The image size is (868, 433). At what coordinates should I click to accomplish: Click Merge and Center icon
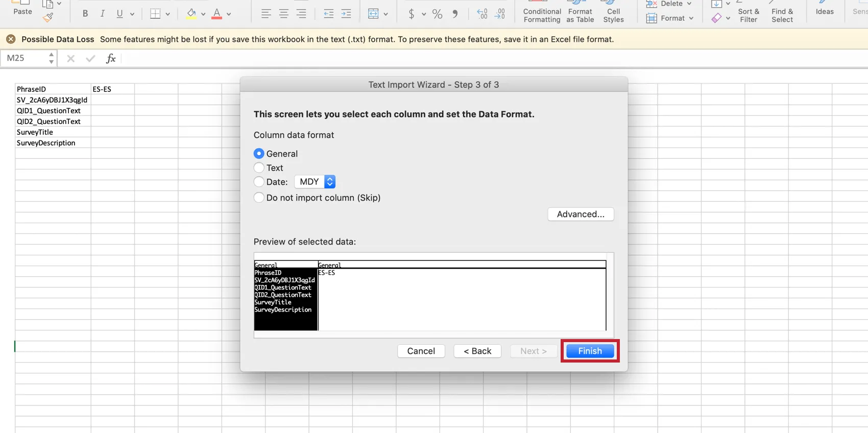pos(373,14)
